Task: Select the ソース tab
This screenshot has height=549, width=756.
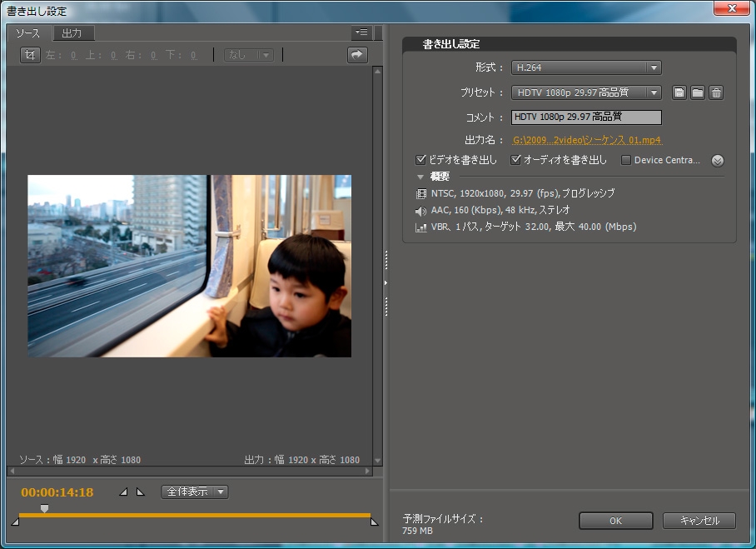Action: 28,33
